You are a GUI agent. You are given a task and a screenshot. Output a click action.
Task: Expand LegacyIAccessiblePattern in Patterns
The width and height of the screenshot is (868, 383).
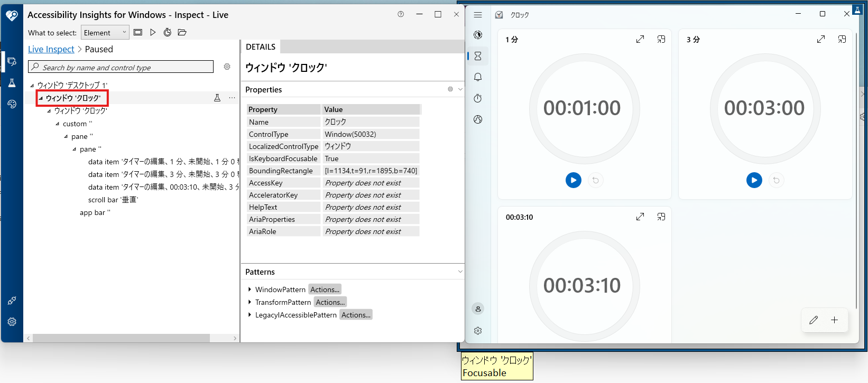click(x=250, y=315)
